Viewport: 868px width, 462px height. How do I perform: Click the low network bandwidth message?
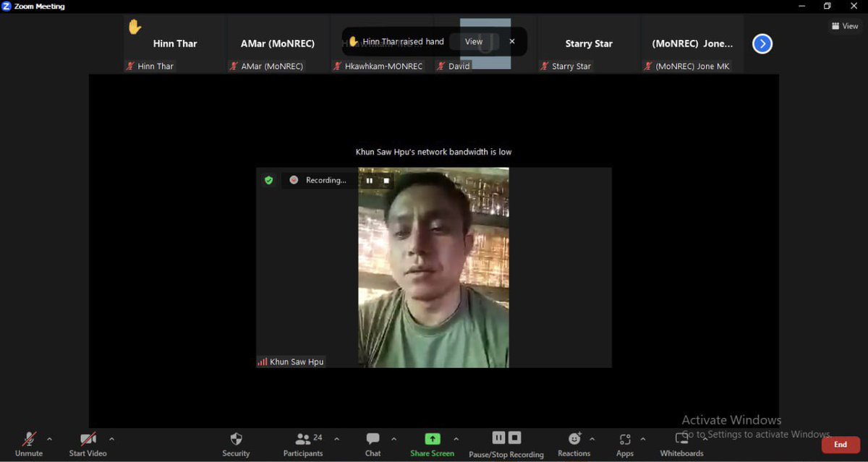(x=434, y=152)
